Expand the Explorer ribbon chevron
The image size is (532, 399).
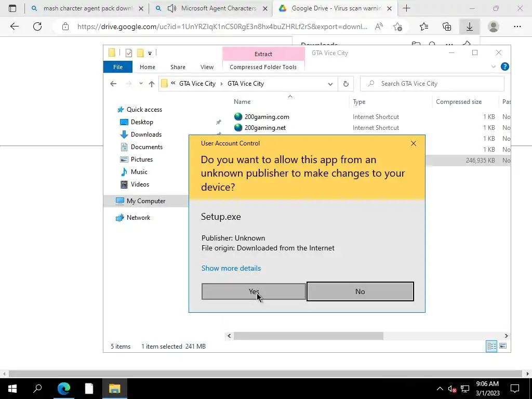tap(494, 67)
